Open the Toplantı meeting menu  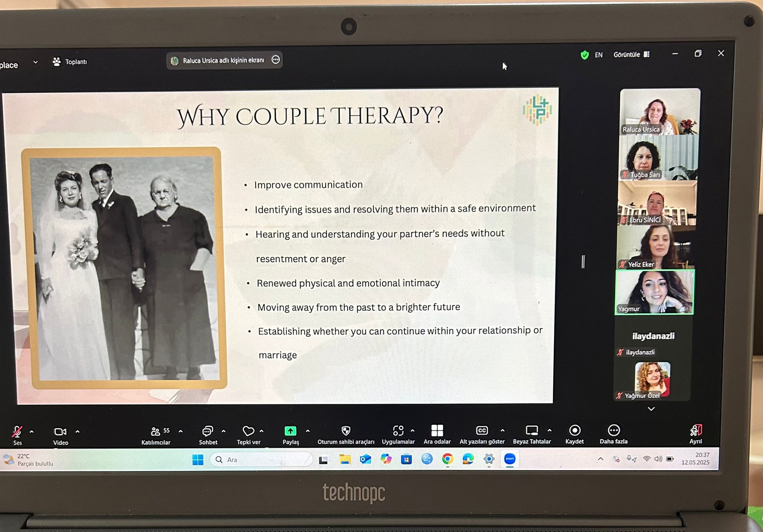click(x=70, y=62)
